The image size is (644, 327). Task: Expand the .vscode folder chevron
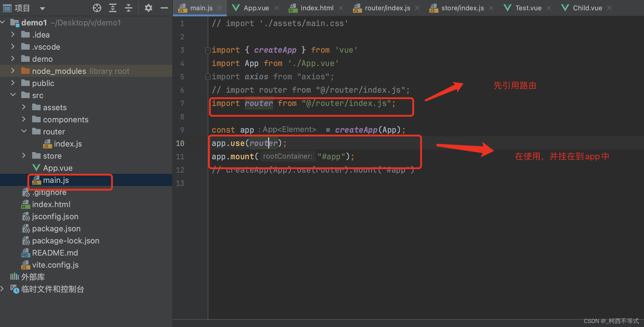(x=13, y=47)
